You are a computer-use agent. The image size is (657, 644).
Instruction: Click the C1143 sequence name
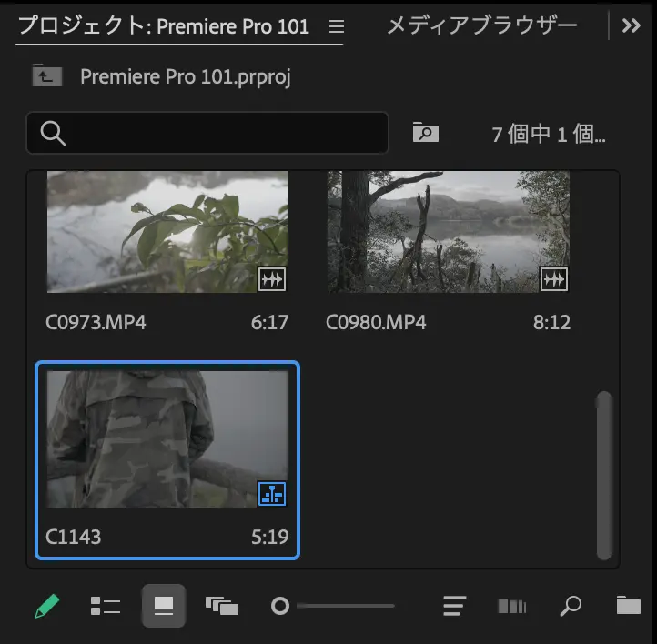[74, 538]
